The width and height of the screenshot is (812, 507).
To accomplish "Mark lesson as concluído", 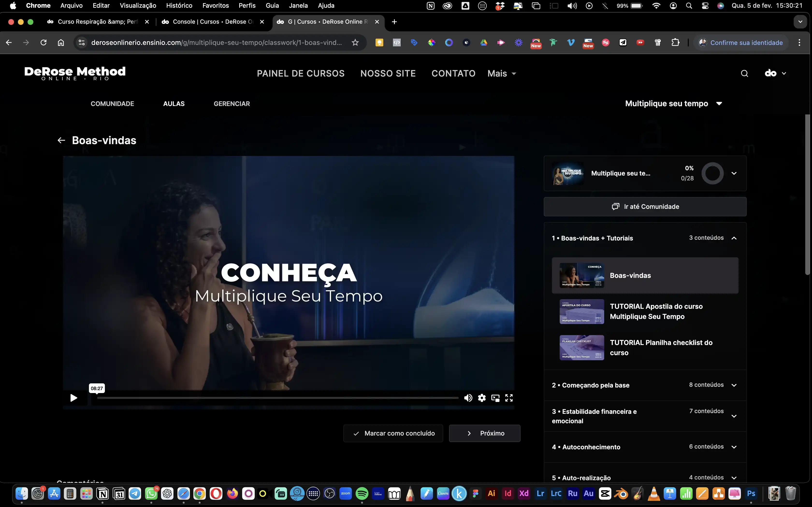I will tap(393, 433).
